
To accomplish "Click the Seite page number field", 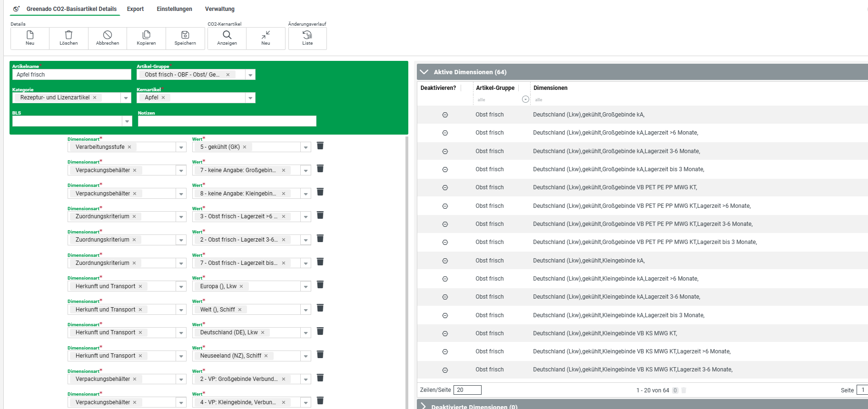I will [x=862, y=390].
